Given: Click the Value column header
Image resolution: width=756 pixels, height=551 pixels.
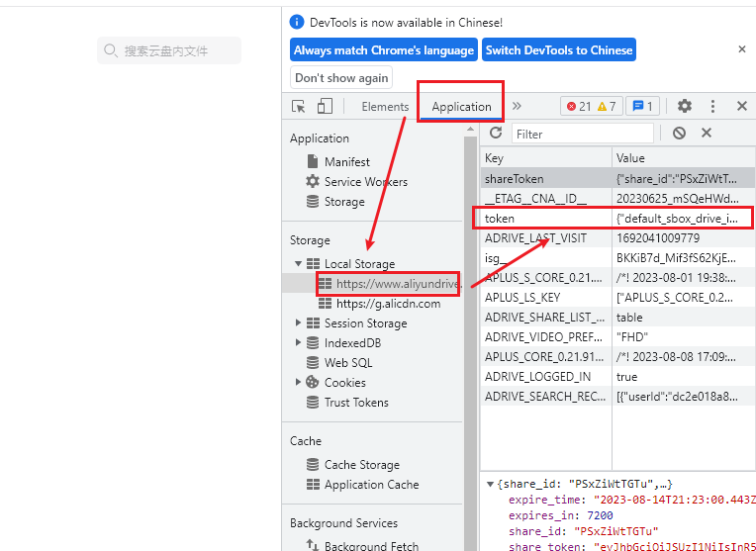Looking at the screenshot, I should 684,158.
